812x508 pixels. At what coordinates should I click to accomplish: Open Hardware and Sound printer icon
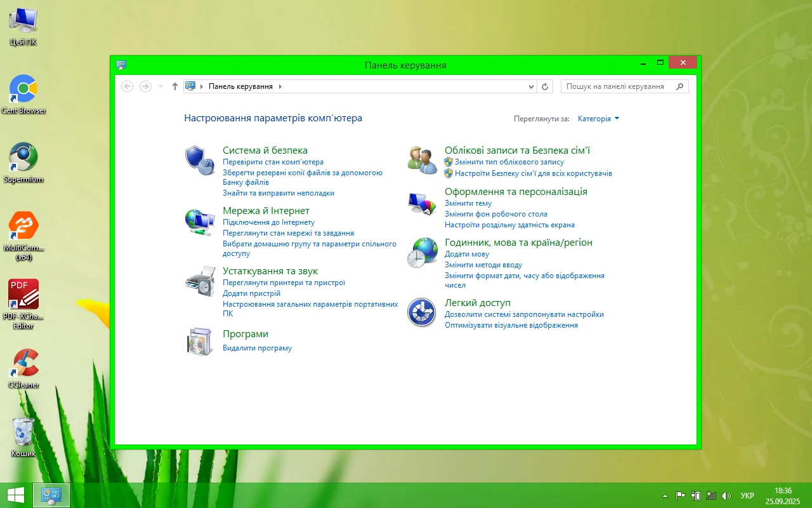[200, 281]
